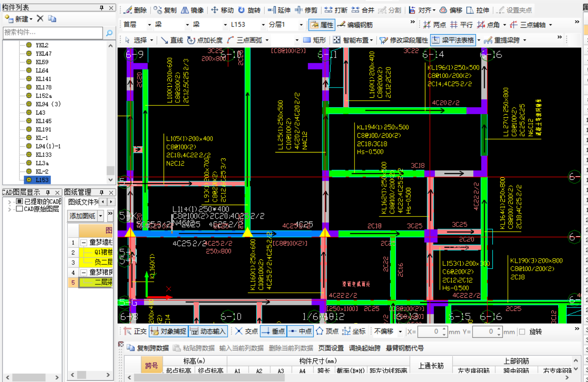Image resolution: width=588 pixels, height=382 pixels.
Task: Collapse row 1 童梦墙柱 drawing group
Action: 84,243
